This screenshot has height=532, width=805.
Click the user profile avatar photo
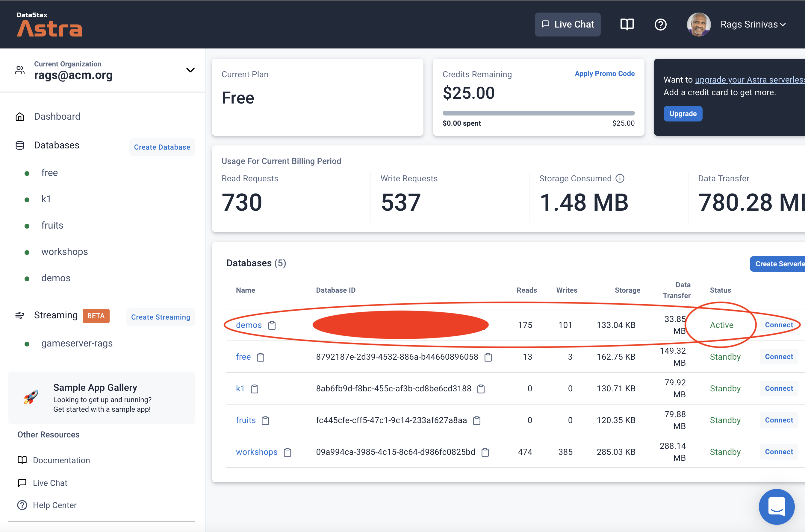pos(698,25)
